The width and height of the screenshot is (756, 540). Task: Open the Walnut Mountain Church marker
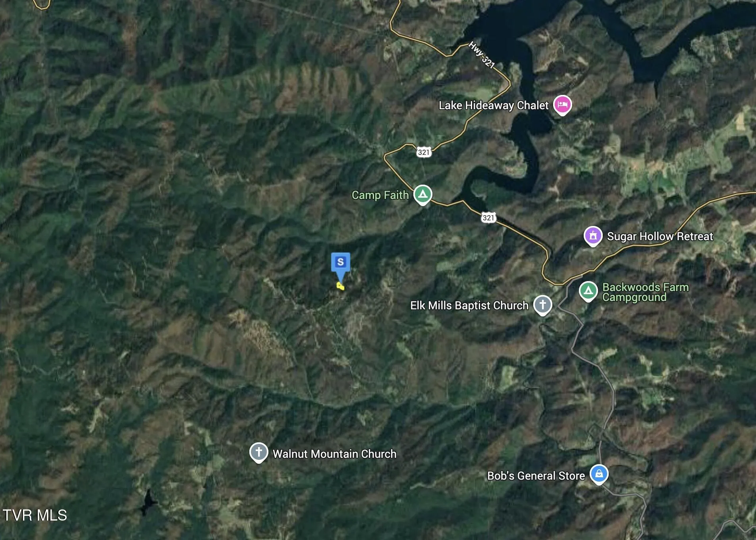tap(258, 453)
